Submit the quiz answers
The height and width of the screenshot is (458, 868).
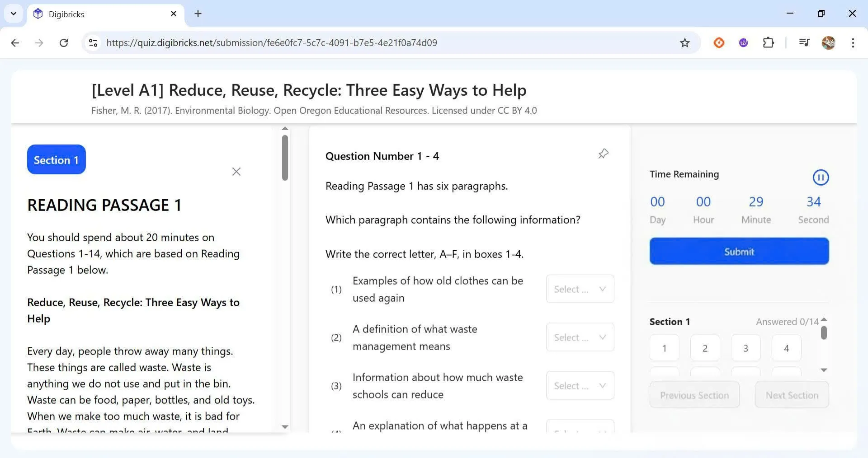[x=739, y=252]
